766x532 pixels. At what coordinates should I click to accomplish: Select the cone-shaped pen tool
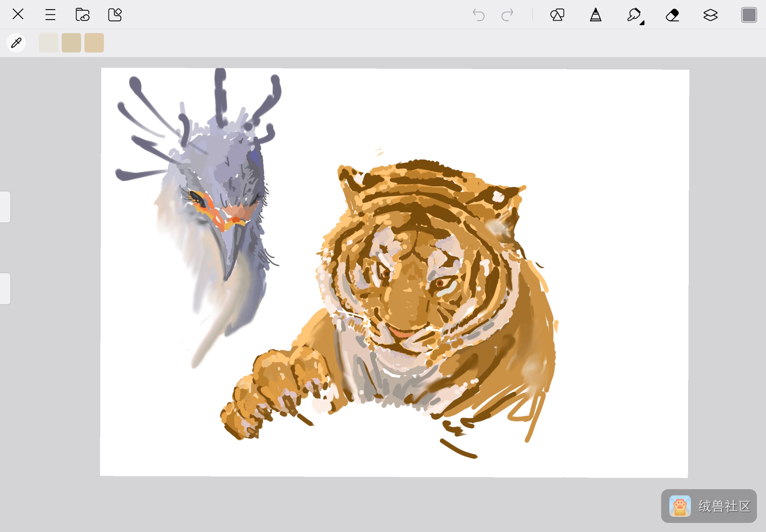pyautogui.click(x=596, y=15)
